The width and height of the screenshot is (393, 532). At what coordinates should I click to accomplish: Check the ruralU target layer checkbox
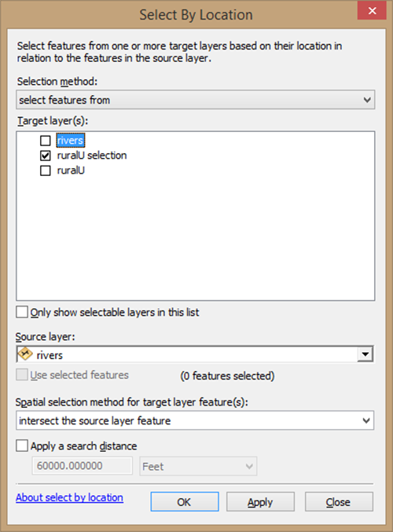click(45, 171)
